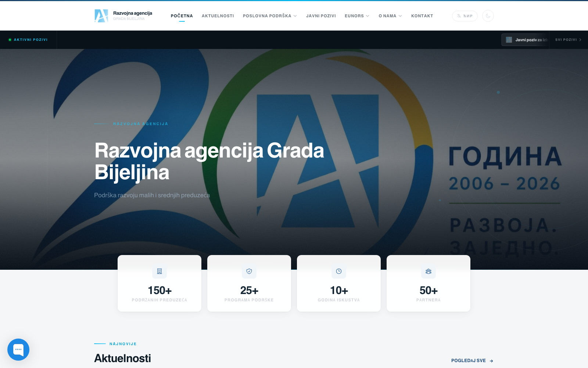
Task: Click the AKTIVNI POZIVI label
Action: pos(31,40)
